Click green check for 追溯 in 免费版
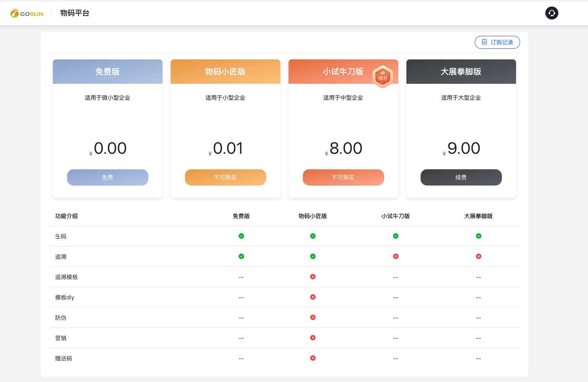The image size is (588, 382). tap(241, 256)
